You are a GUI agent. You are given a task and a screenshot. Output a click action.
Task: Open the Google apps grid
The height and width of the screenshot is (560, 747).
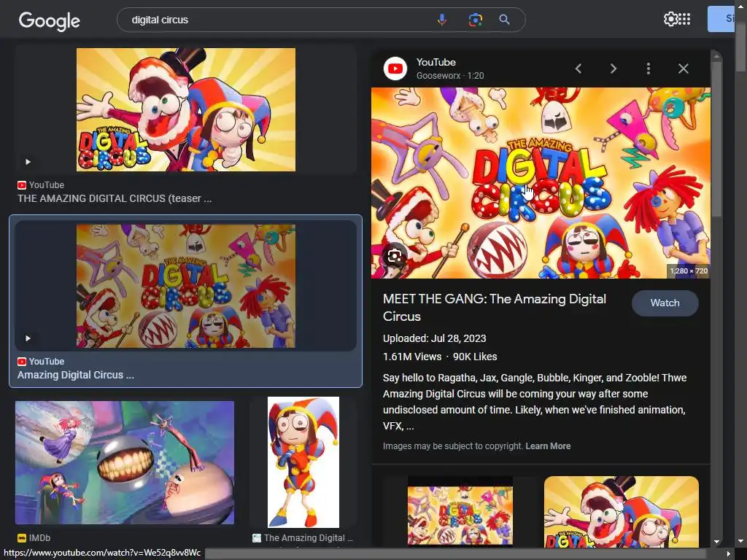[684, 19]
